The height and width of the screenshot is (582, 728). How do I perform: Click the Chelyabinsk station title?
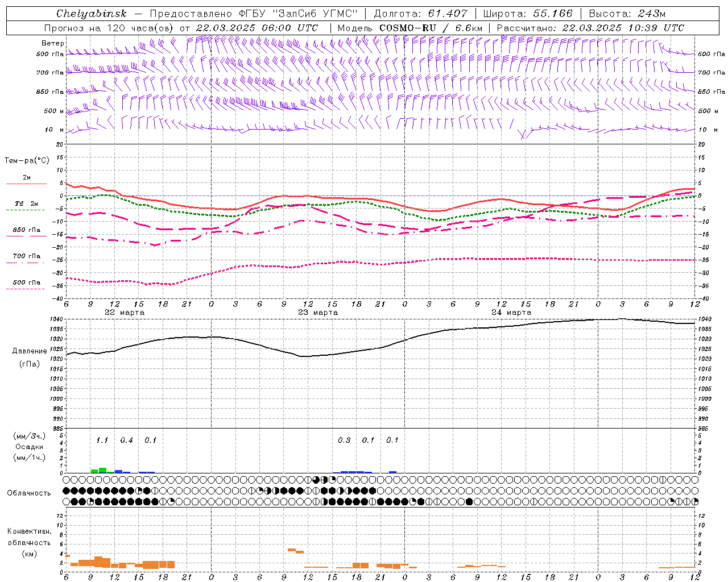click(x=92, y=14)
